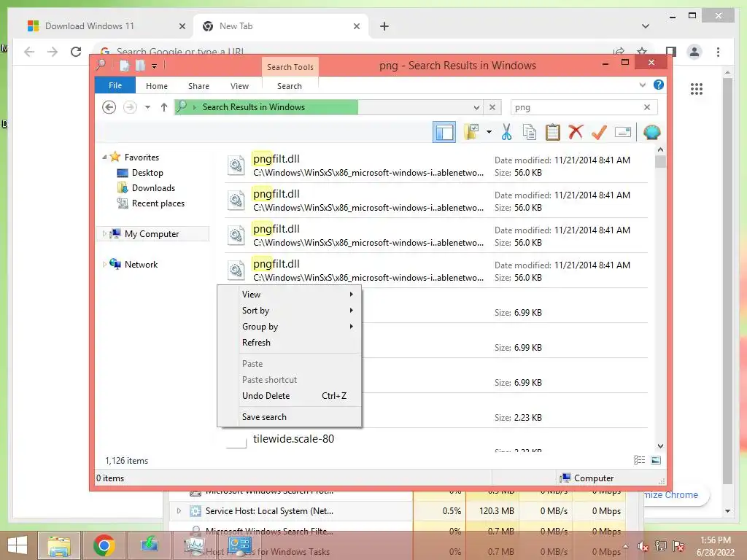Click the results list scrollbar down arrow
The height and width of the screenshot is (560, 747).
[660, 446]
